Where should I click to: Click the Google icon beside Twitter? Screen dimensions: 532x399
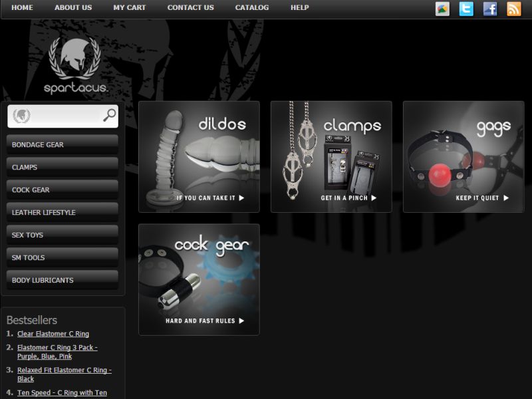click(x=442, y=9)
